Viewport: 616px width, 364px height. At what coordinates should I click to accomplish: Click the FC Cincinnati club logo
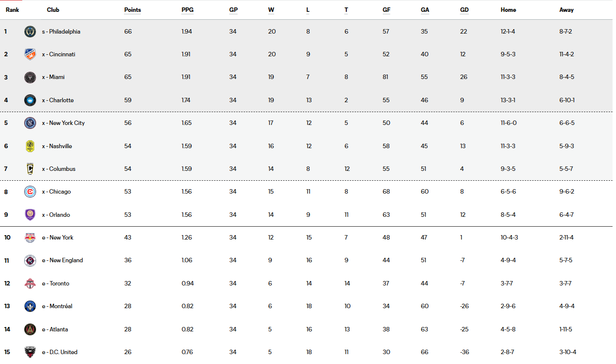(x=30, y=54)
